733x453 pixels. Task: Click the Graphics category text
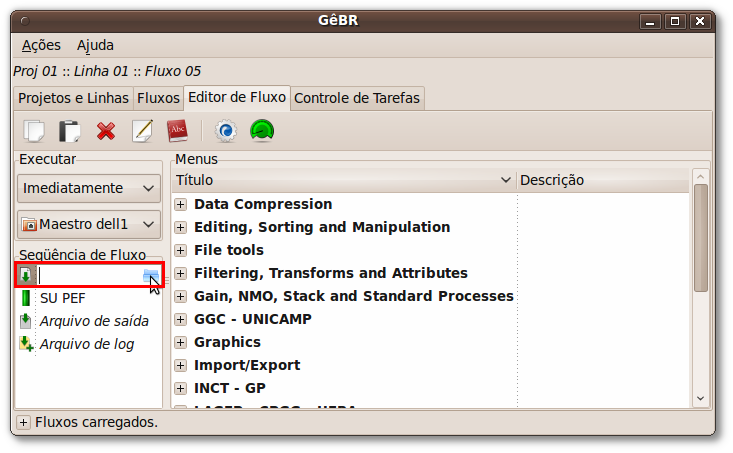[x=227, y=342]
